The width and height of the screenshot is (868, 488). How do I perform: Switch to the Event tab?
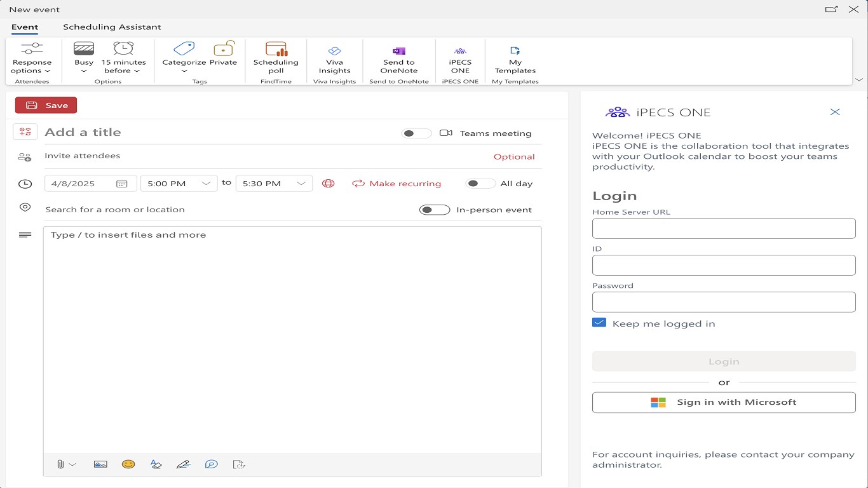click(25, 27)
